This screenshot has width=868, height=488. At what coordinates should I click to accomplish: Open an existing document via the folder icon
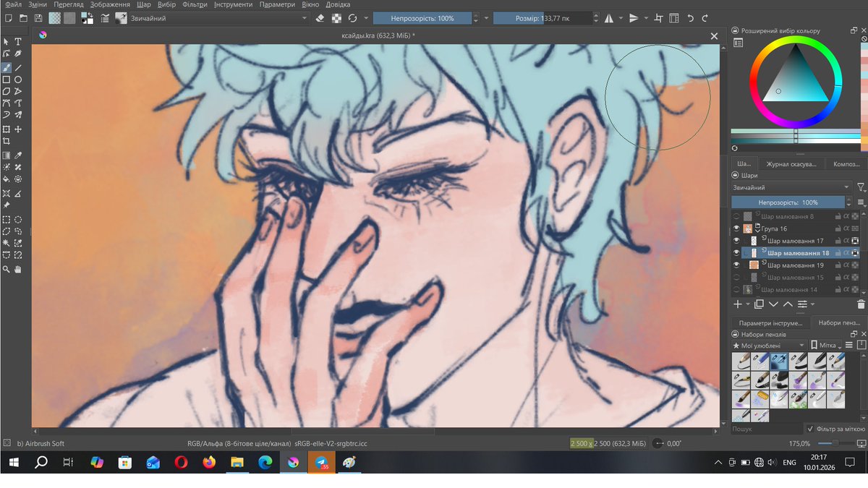pos(23,18)
